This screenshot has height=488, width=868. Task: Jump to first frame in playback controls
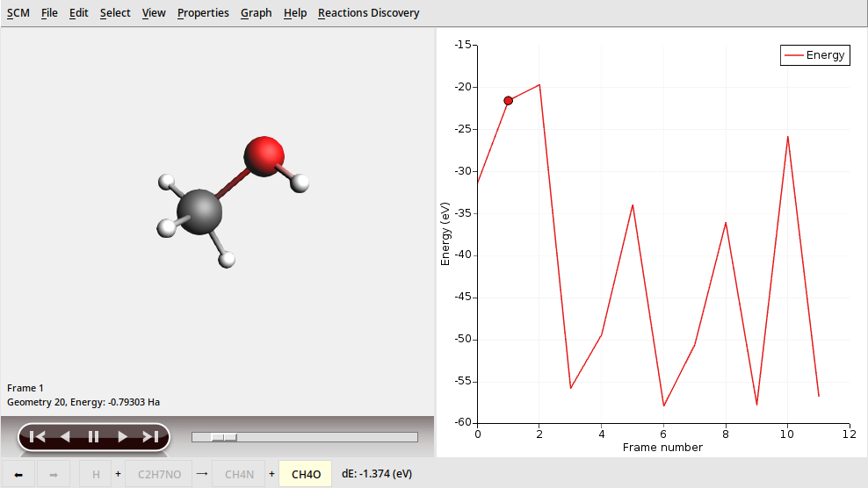click(x=37, y=436)
